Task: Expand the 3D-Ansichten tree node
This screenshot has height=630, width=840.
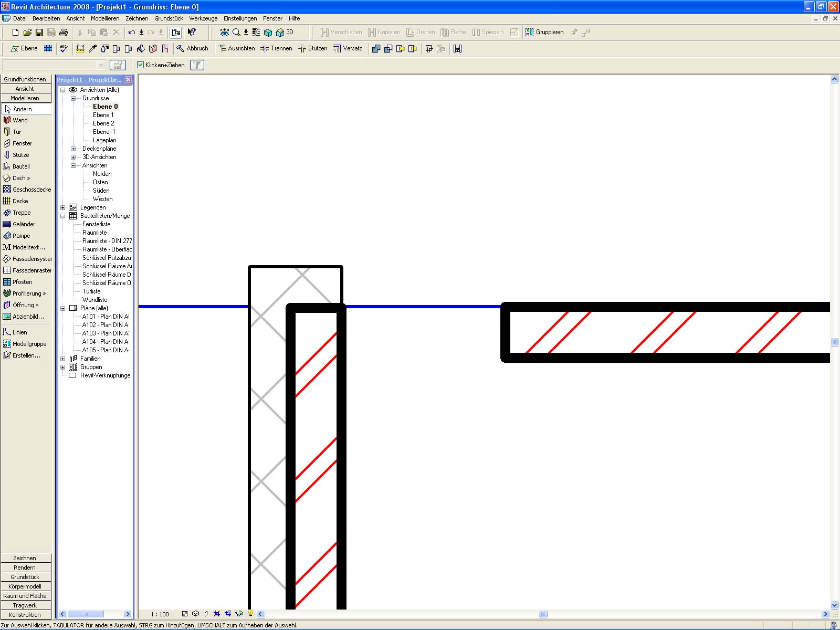Action: point(73,157)
